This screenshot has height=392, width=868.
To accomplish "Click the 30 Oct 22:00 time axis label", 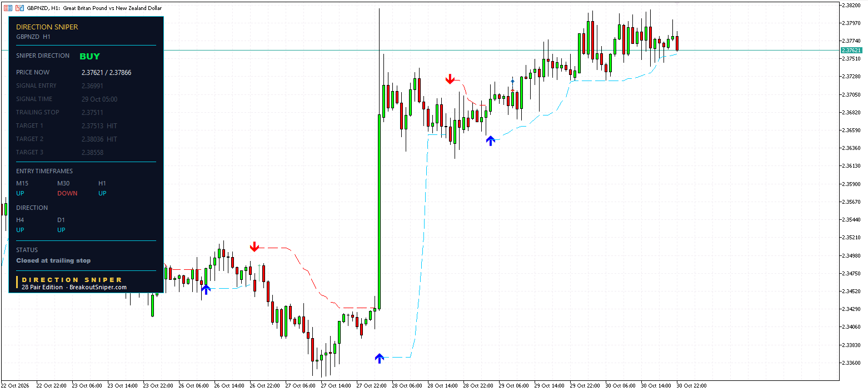I will [692, 385].
